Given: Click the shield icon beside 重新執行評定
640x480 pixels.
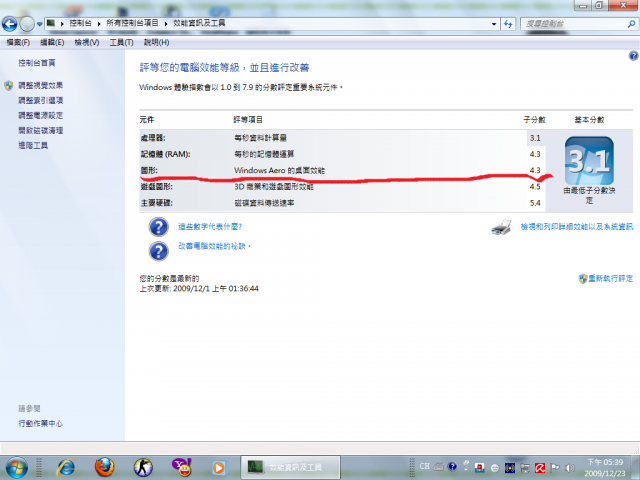Looking at the screenshot, I should pos(583,279).
